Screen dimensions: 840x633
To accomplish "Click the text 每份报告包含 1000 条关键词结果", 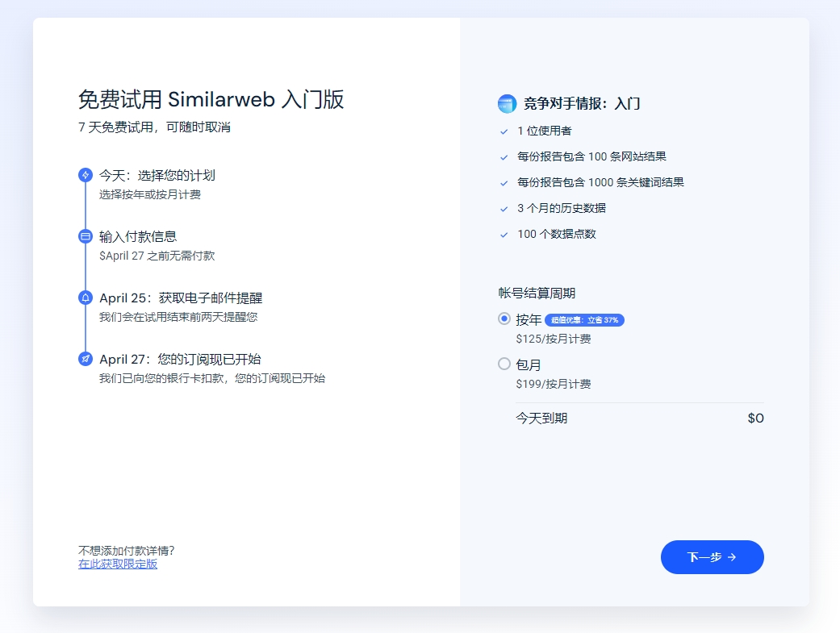I will click(x=600, y=182).
